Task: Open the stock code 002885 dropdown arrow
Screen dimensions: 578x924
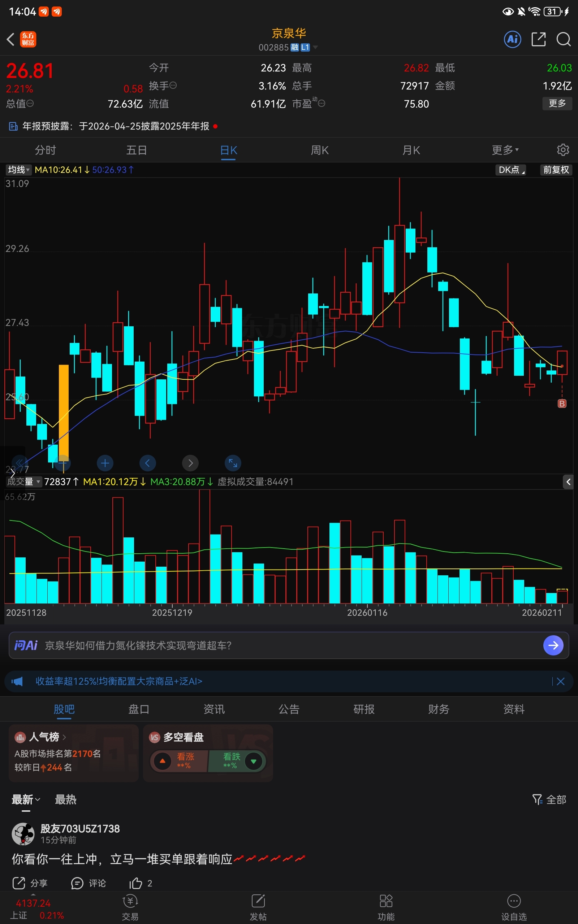Action: coord(315,47)
